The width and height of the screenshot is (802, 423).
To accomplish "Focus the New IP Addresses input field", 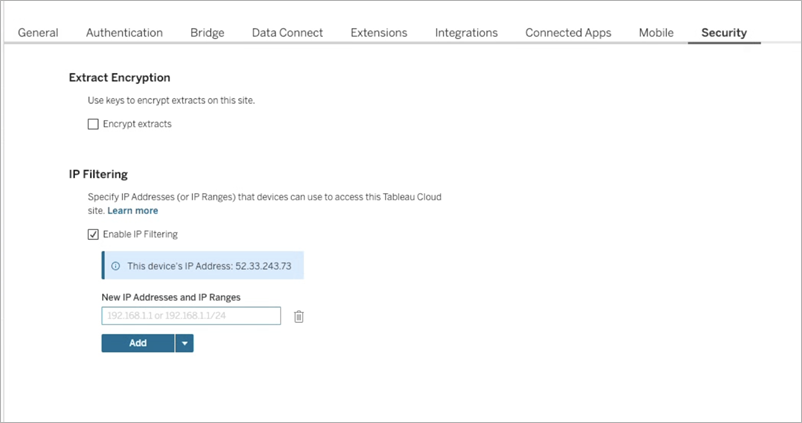I will pos(191,317).
